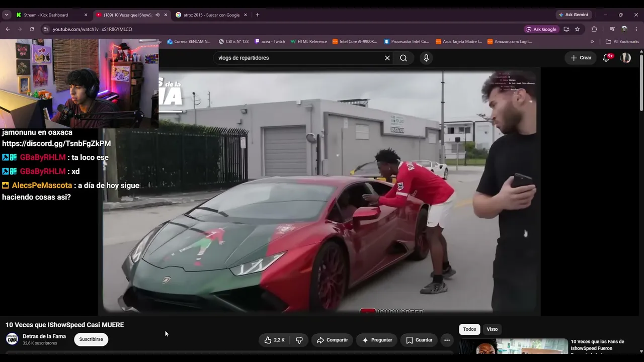Go back to the previous page

8,29
